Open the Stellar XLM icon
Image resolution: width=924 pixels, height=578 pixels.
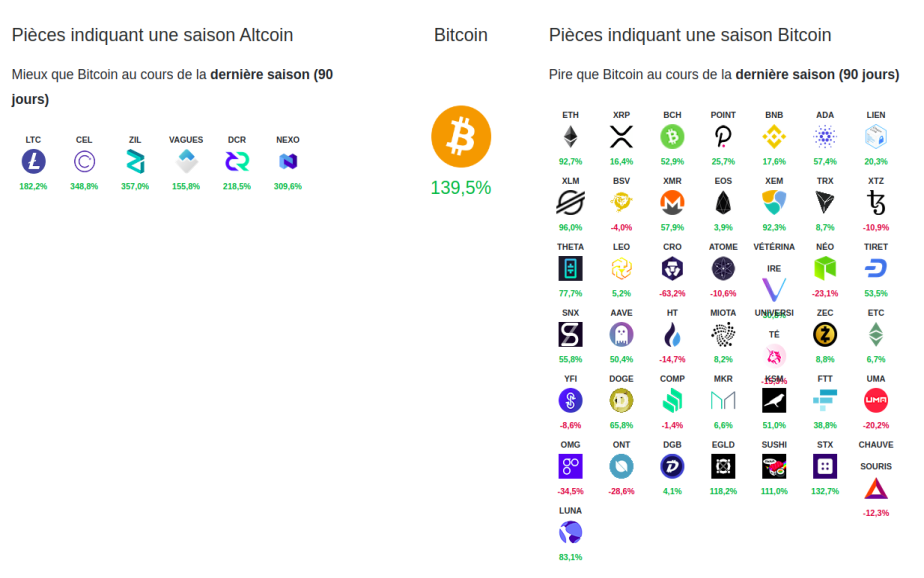click(570, 203)
